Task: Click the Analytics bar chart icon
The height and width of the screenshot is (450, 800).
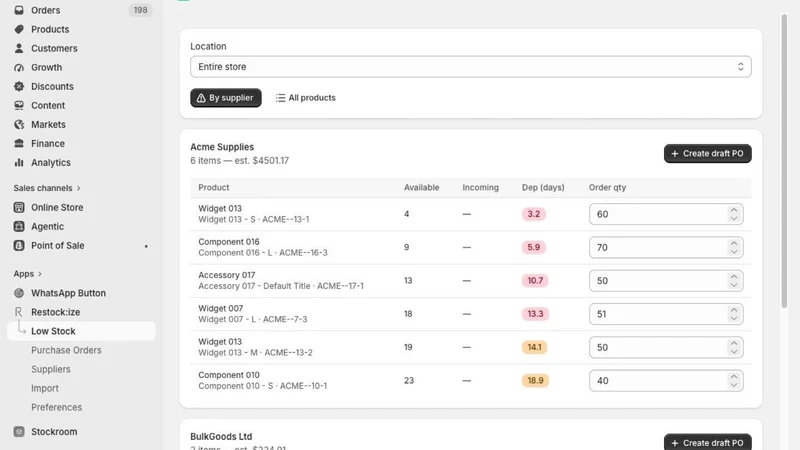Action: [x=19, y=163]
